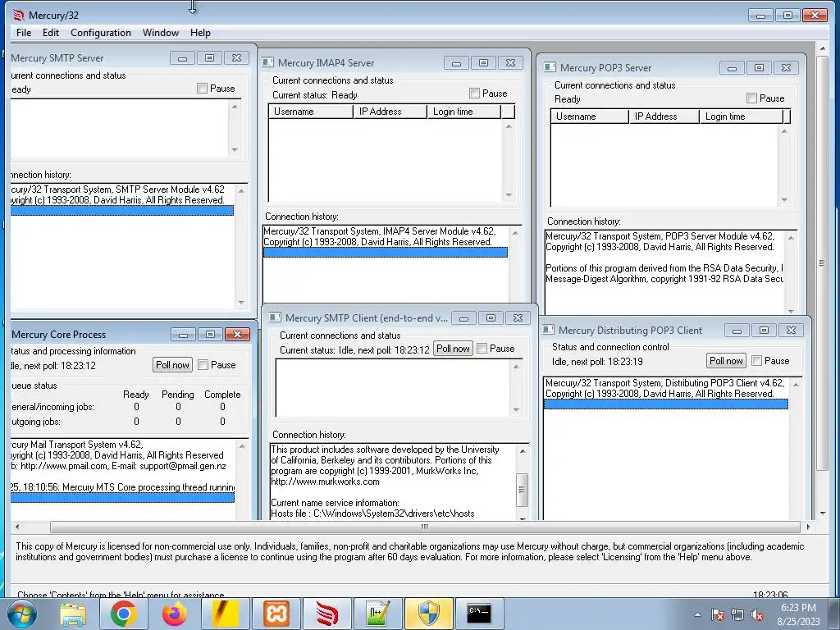Minimize the Mercury IMAP4 Server window
Screen dimensions: 840x630
click(x=456, y=63)
